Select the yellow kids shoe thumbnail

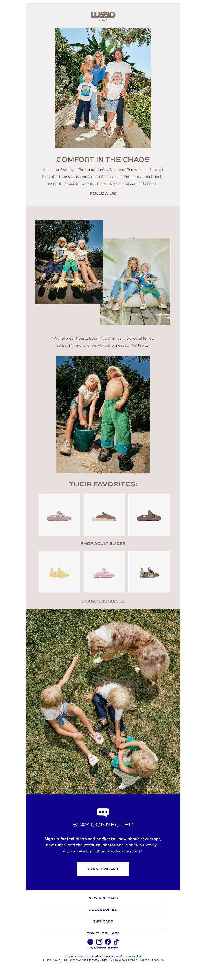(59, 572)
